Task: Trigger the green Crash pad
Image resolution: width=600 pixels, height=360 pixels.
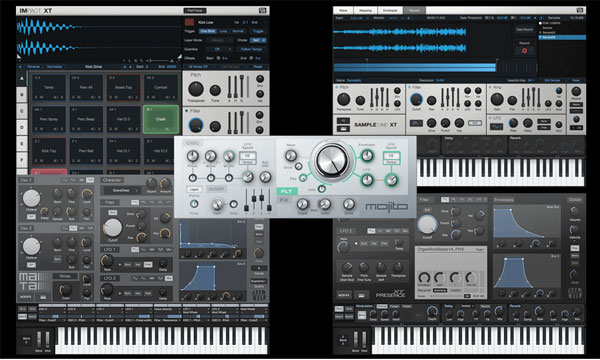Action: coord(161,119)
